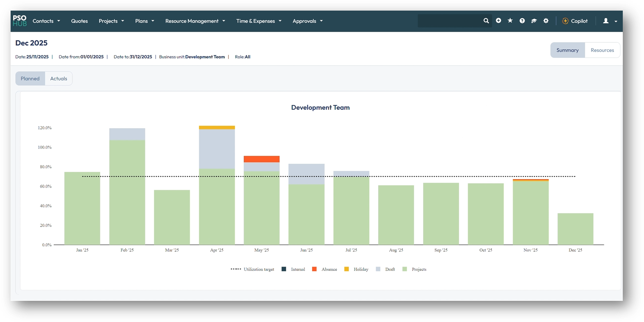Click the Absence legend color swatch
The width and height of the screenshot is (644, 322).
pyautogui.click(x=314, y=269)
